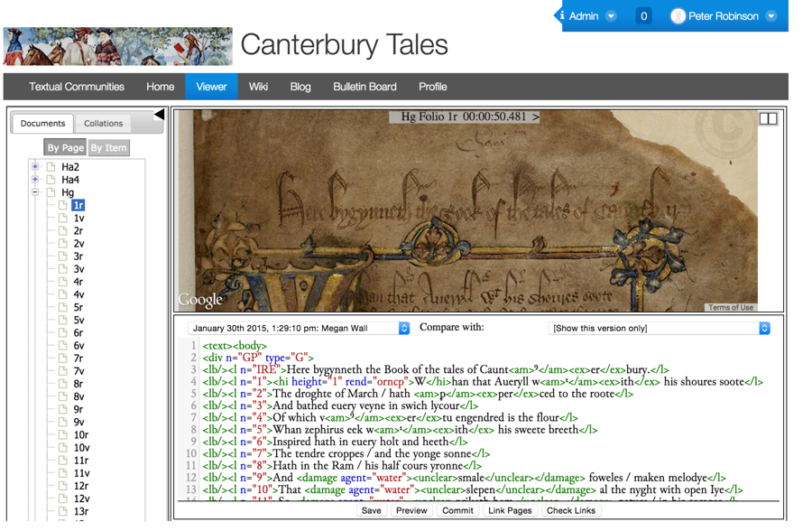
Task: Save the transcription
Action: coord(372,511)
